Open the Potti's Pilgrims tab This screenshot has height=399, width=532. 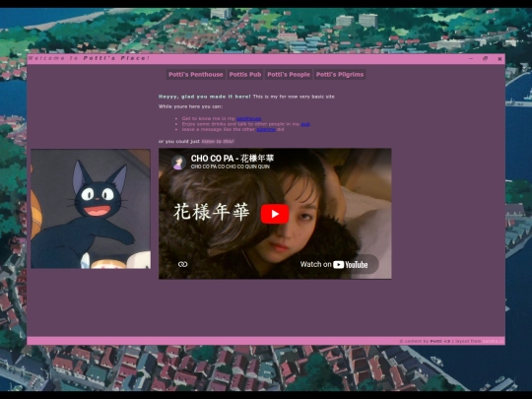point(340,74)
